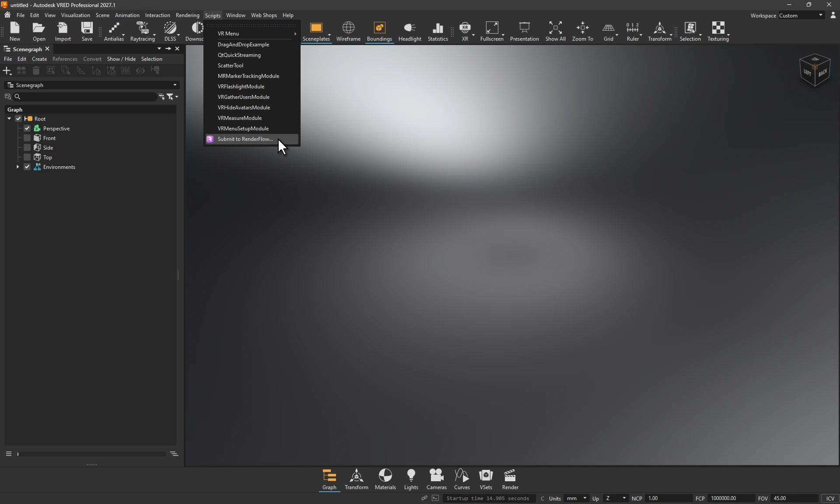Save the scene with the Save icon
The height and width of the screenshot is (504, 840).
87,31
